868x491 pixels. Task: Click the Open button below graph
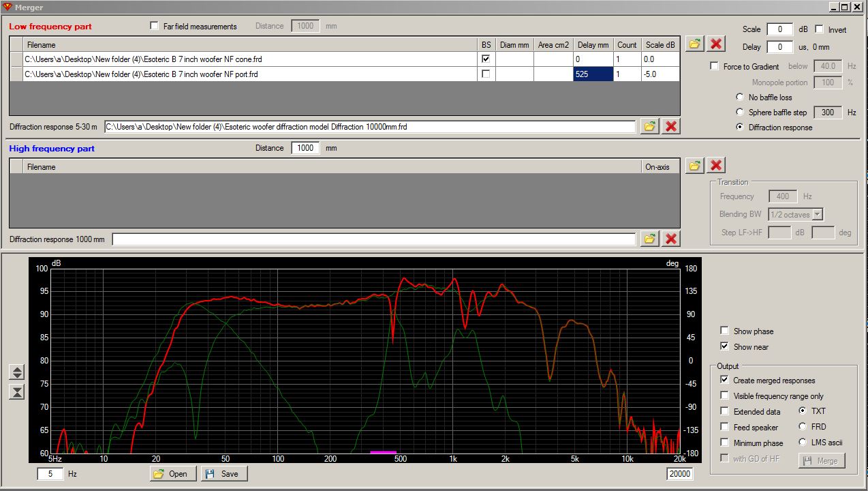[173, 473]
